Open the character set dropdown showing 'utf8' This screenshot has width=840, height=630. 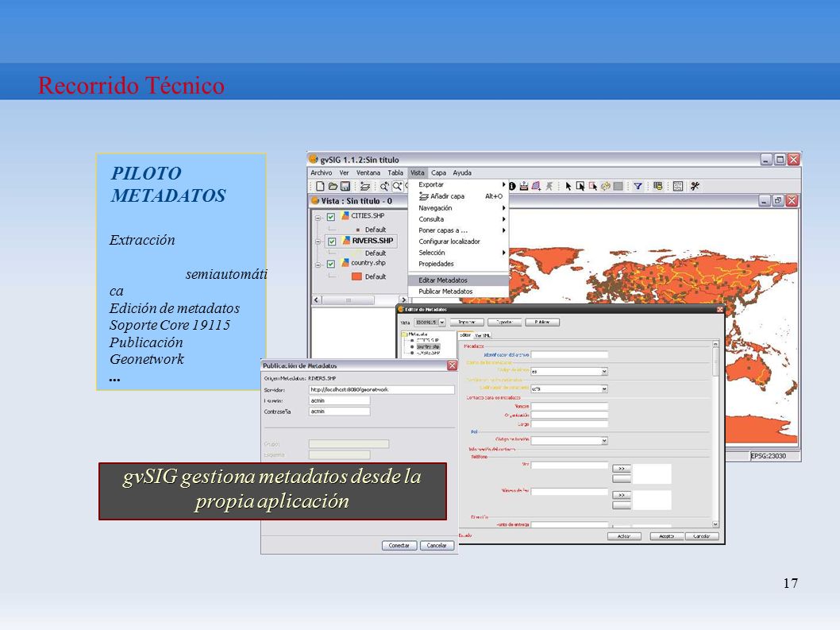click(604, 388)
